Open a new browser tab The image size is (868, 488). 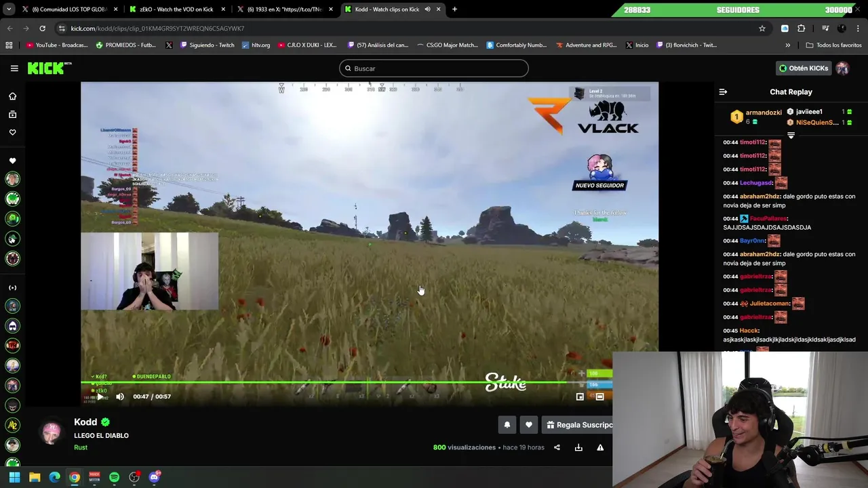point(454,9)
